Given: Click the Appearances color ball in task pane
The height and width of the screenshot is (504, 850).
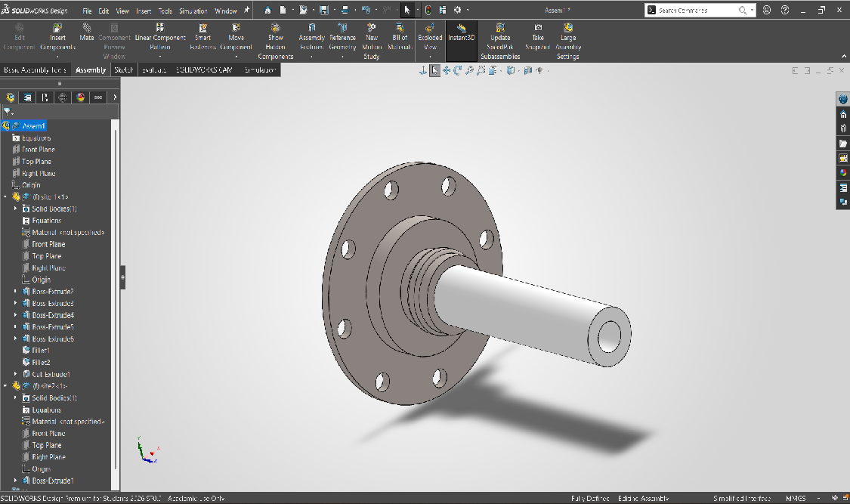Looking at the screenshot, I should 843,173.
